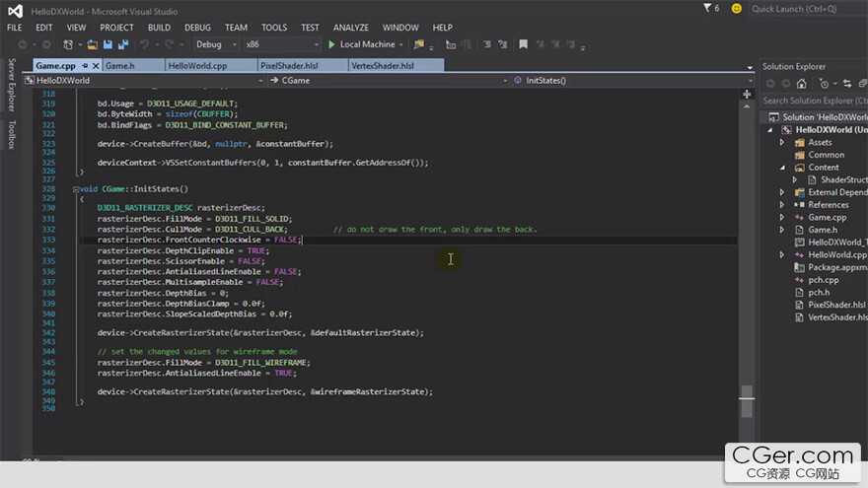Click the Navigate Backward toolbar icon

(x=22, y=44)
